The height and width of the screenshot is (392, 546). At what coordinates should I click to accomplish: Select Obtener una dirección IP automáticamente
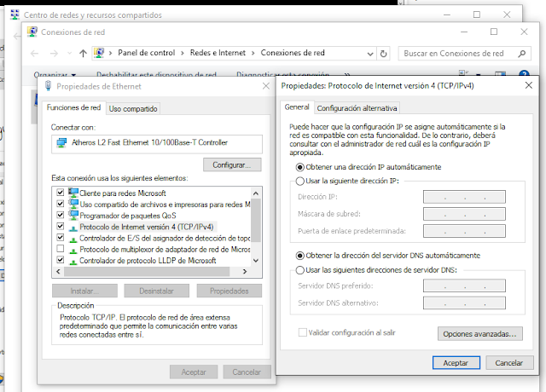point(299,167)
